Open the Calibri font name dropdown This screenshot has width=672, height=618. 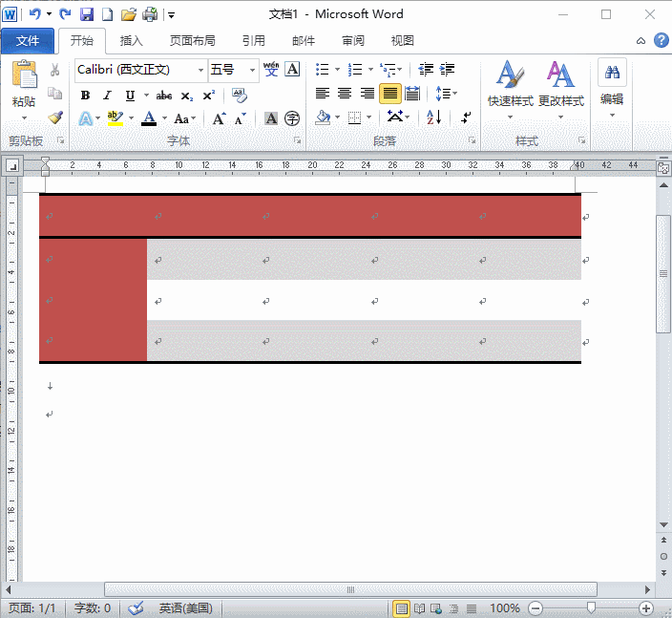pyautogui.click(x=200, y=70)
